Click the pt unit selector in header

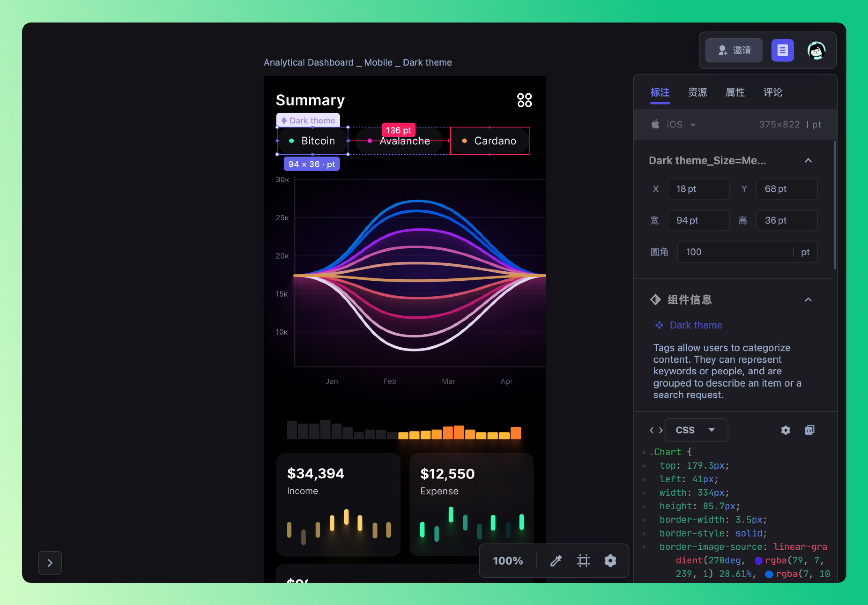816,124
